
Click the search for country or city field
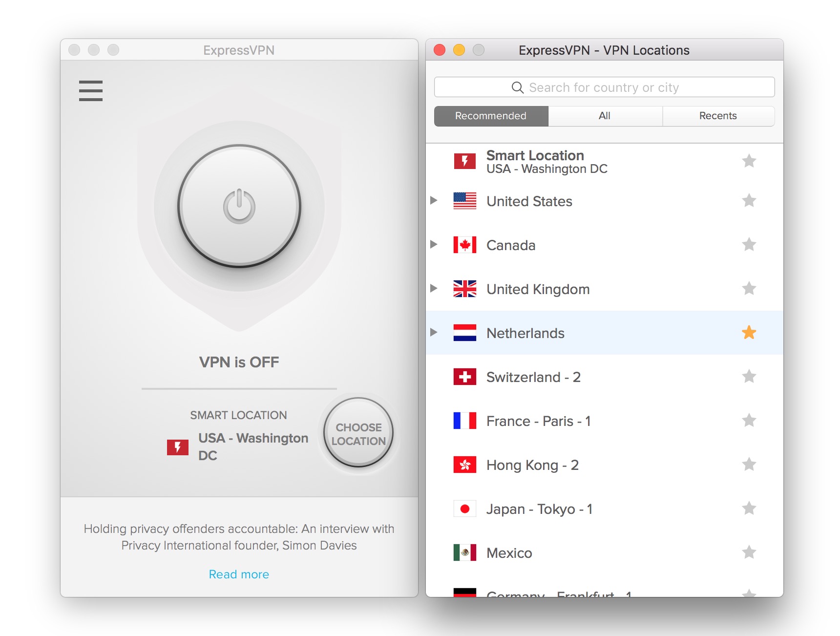point(604,87)
